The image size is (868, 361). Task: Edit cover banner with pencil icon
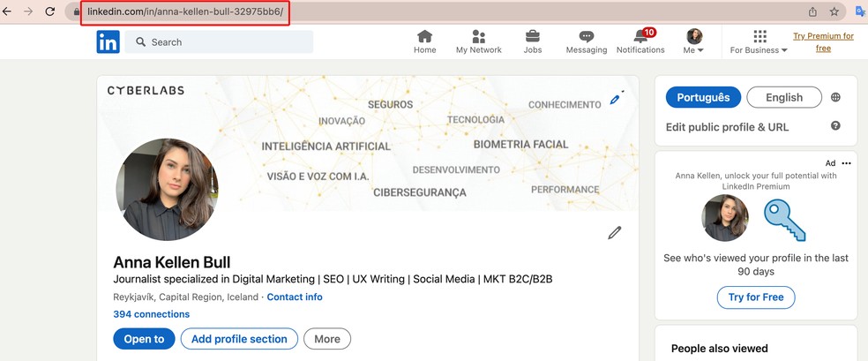616,99
